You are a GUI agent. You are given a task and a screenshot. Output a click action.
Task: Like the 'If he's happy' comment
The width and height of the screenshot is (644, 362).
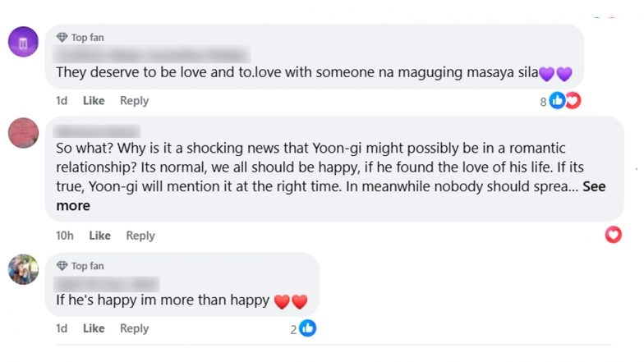(x=94, y=328)
